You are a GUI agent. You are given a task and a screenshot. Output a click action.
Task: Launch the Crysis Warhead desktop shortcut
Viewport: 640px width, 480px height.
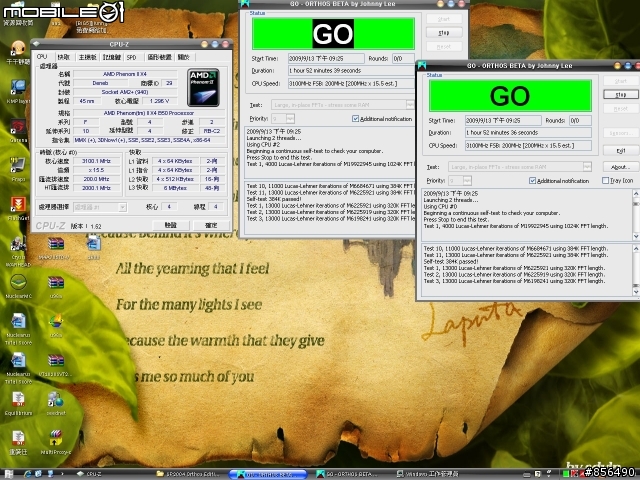[x=18, y=251]
